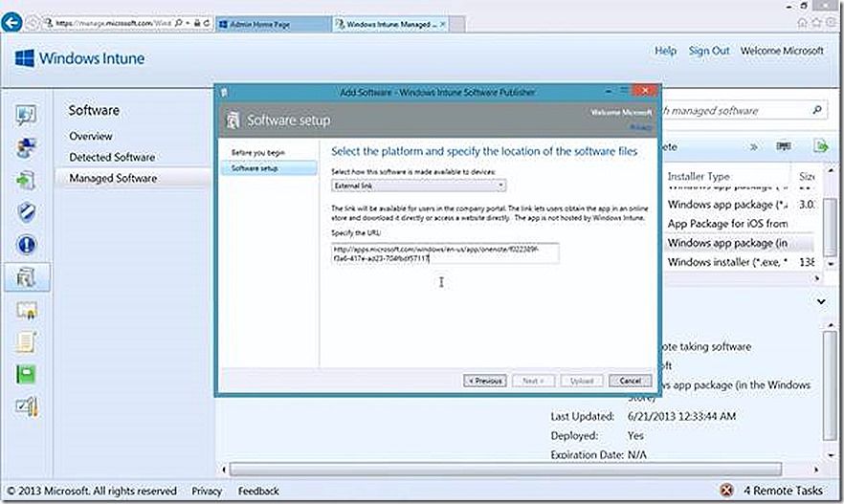Select Detected Software in side menu
The image size is (844, 504).
112,157
